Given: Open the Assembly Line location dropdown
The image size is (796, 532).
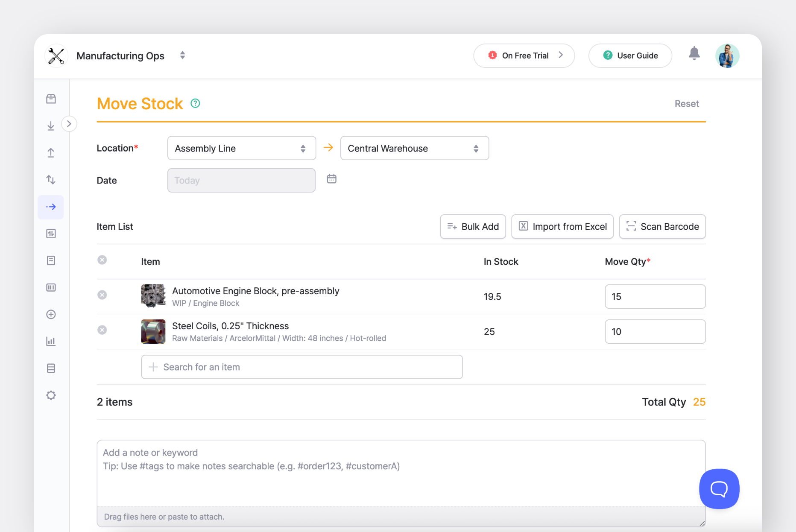Looking at the screenshot, I should pyautogui.click(x=241, y=148).
